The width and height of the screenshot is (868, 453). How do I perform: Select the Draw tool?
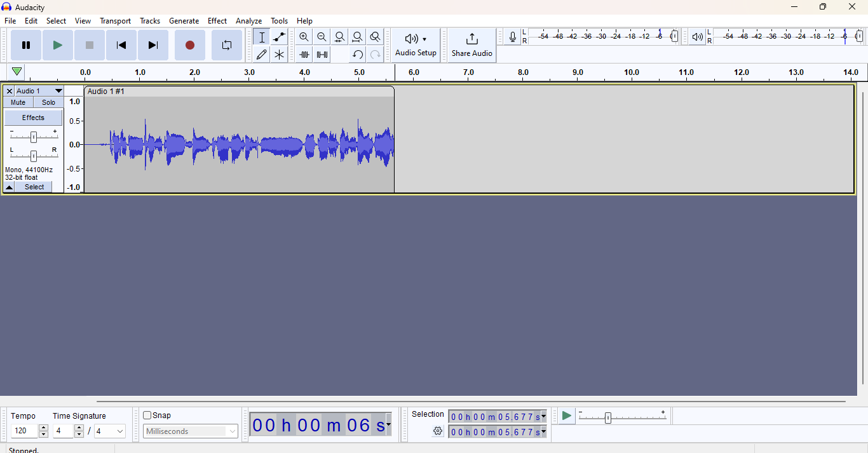(261, 54)
